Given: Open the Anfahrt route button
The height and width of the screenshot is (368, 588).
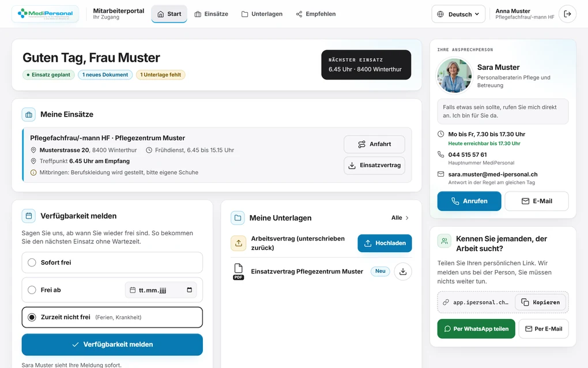Looking at the screenshot, I should (x=374, y=144).
